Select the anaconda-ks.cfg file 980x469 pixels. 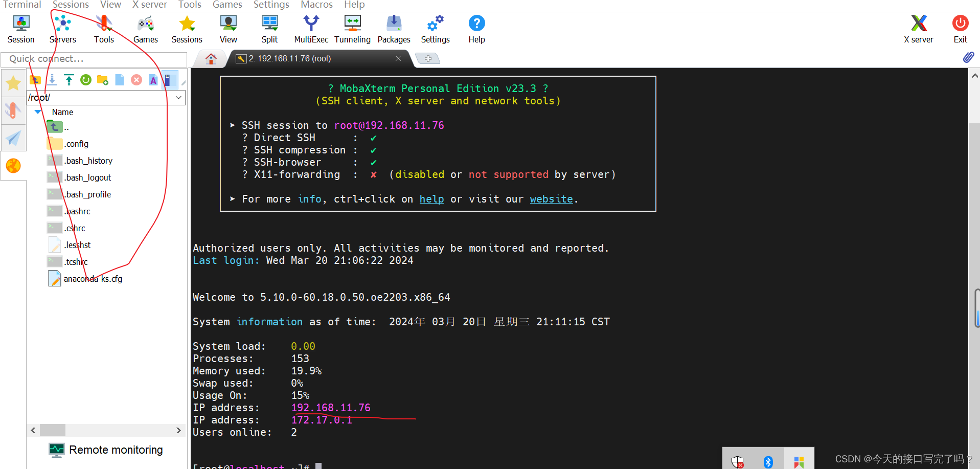pyautogui.click(x=93, y=279)
